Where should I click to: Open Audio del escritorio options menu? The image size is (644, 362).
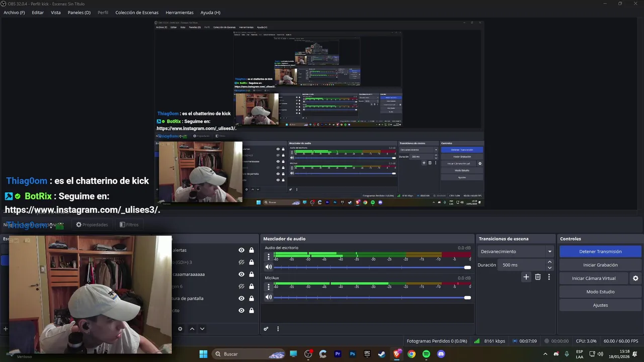(269, 256)
